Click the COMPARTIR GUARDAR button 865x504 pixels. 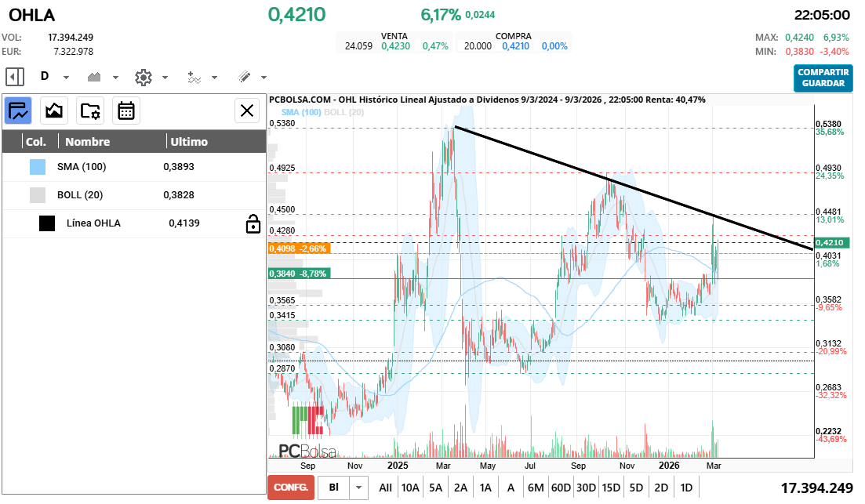pyautogui.click(x=823, y=78)
